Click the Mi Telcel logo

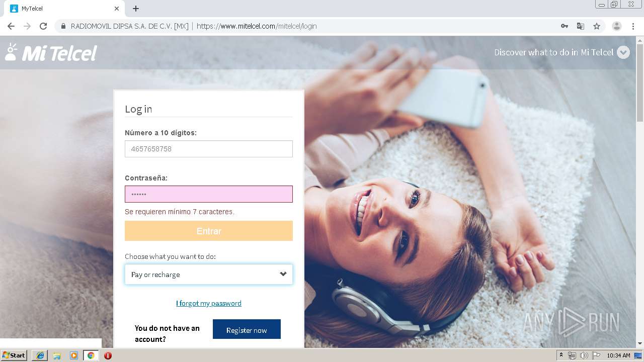(x=51, y=52)
